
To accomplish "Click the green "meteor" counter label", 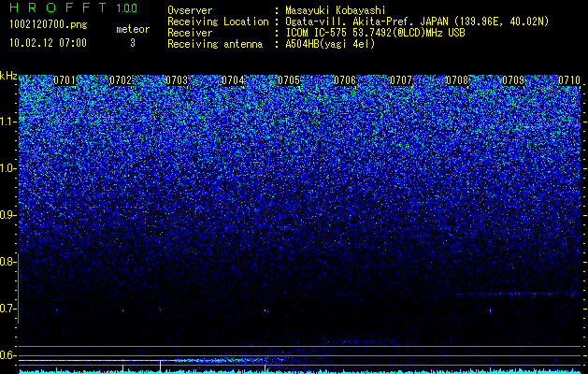I will click(x=133, y=29).
